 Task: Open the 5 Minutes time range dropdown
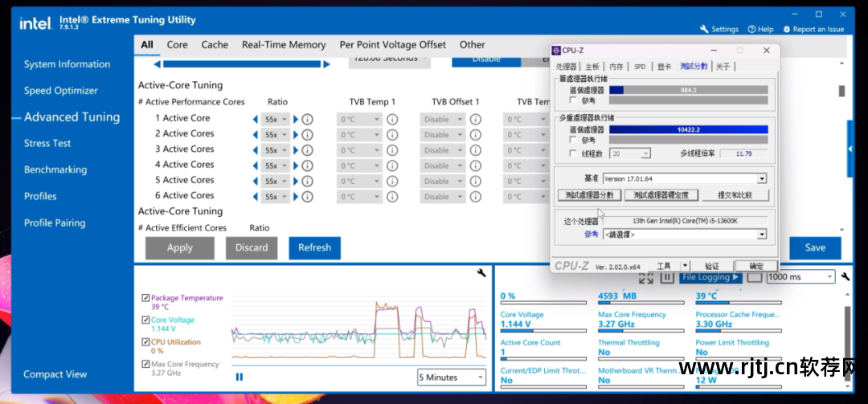(452, 377)
